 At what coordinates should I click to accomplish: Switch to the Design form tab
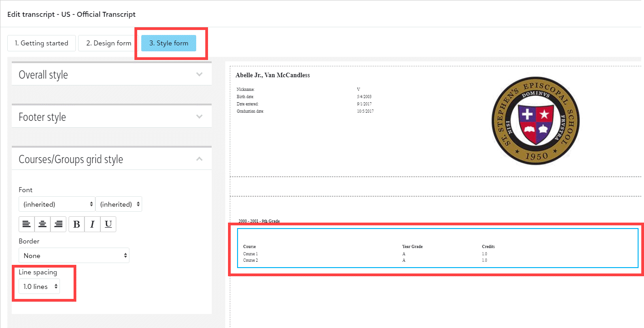pos(109,43)
